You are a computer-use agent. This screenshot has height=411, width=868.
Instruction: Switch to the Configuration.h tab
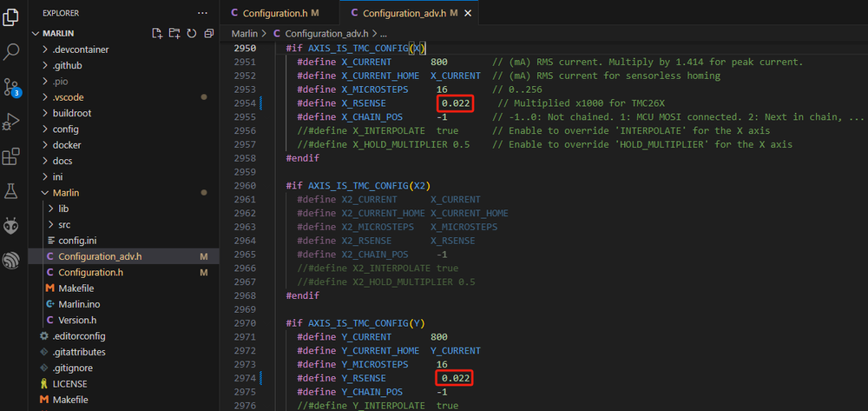pos(274,13)
